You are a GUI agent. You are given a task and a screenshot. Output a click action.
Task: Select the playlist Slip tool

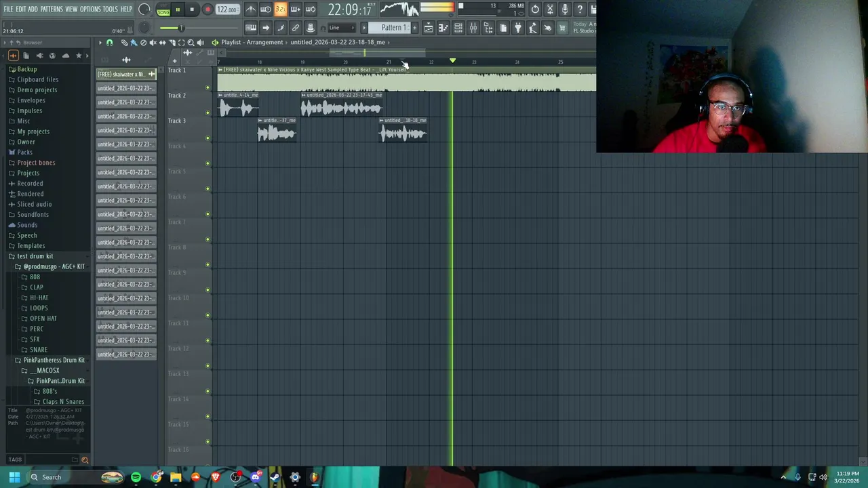pos(162,42)
